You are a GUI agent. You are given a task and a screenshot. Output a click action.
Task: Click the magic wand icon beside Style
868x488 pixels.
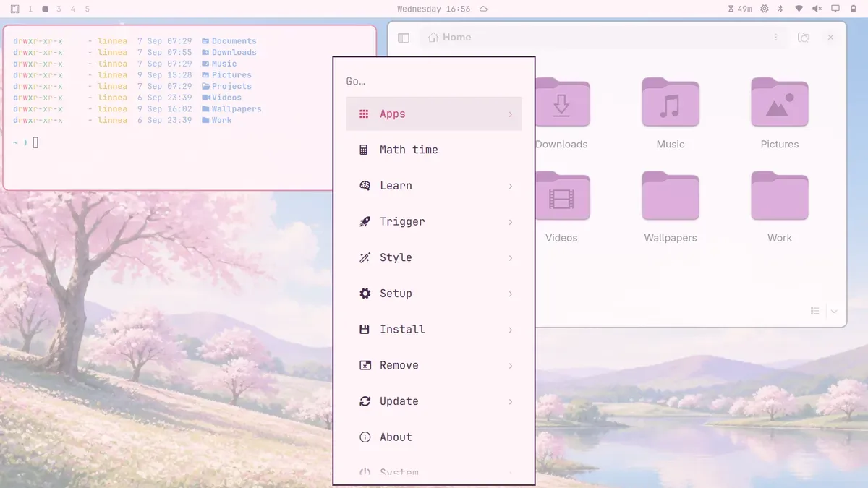pyautogui.click(x=365, y=257)
